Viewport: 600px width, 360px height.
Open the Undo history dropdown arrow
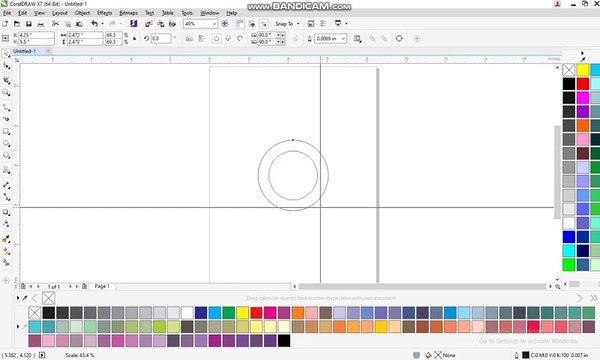click(103, 24)
